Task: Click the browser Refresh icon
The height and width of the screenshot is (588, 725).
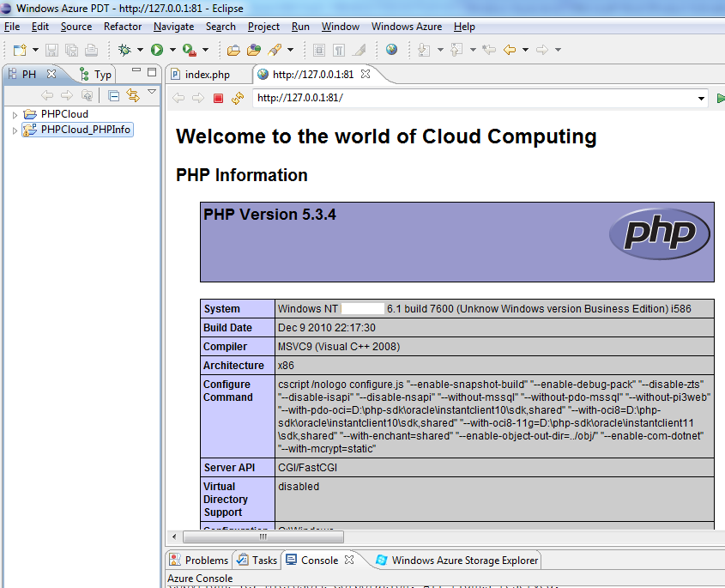Action: (x=238, y=98)
